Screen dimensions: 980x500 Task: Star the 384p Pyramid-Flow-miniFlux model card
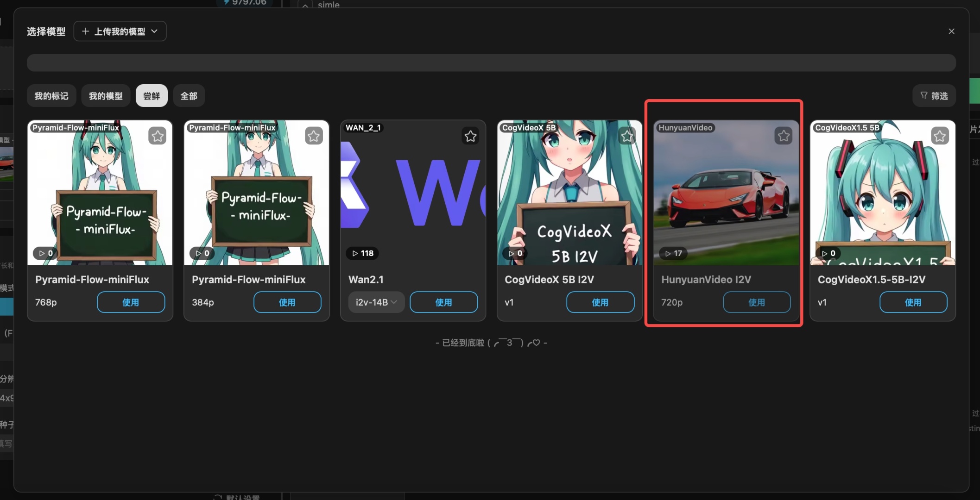[x=314, y=136]
